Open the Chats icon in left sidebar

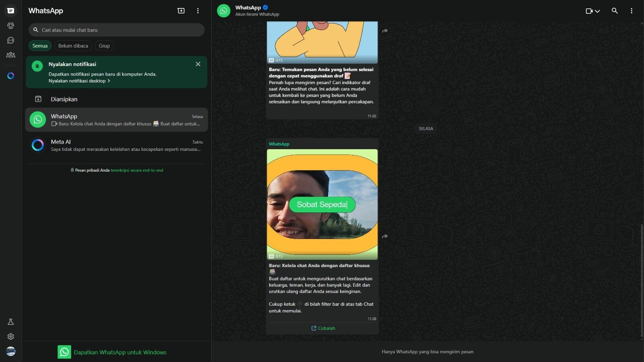(x=11, y=11)
